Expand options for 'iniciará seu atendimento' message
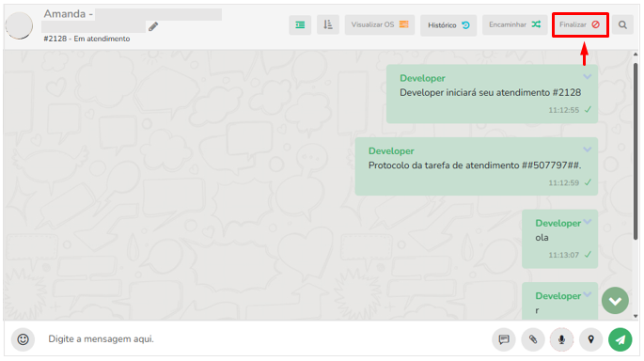Screen dimensions: 644x361 tap(588, 77)
